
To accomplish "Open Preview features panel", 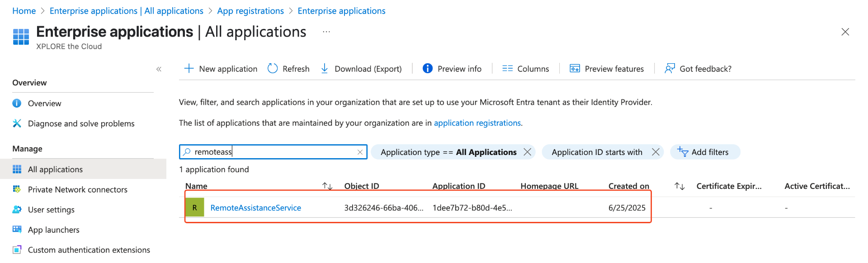I will (607, 69).
